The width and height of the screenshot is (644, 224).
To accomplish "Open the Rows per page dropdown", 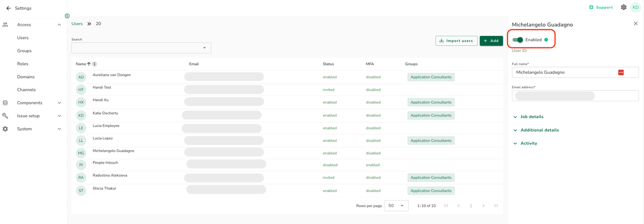I will (x=396, y=206).
